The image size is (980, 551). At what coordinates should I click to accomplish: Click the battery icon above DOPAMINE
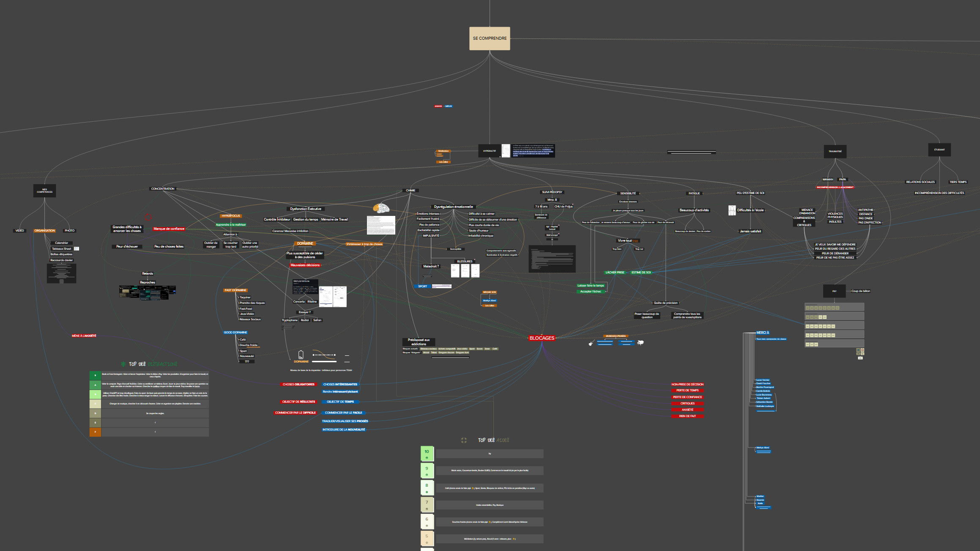tap(301, 355)
